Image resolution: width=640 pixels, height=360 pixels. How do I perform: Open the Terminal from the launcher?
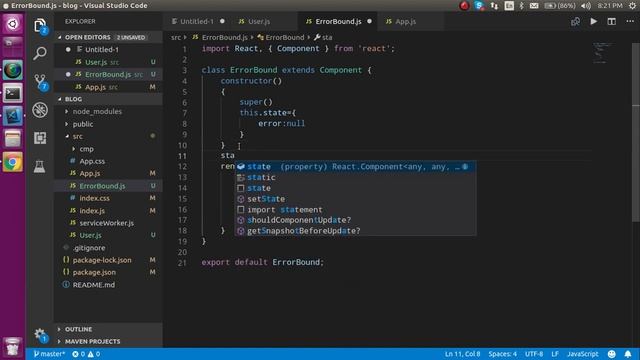point(13,93)
